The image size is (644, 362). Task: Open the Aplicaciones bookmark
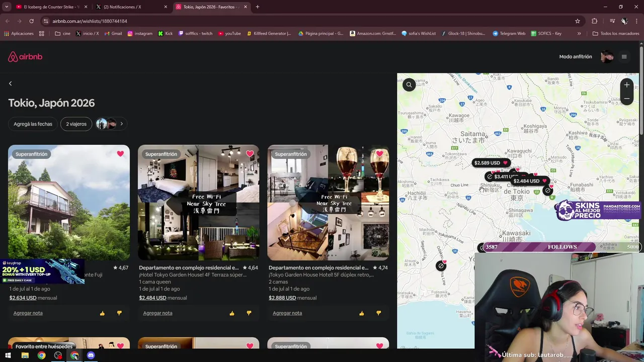19,34
